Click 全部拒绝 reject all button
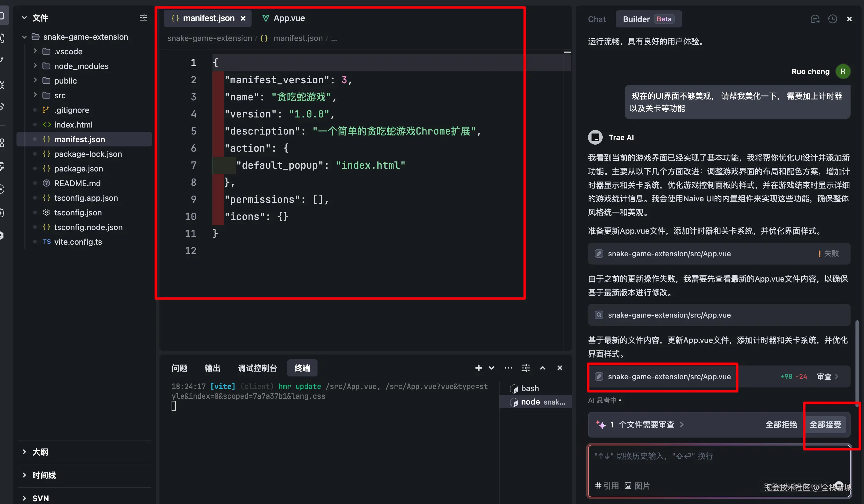The width and height of the screenshot is (864, 504). pos(781,424)
